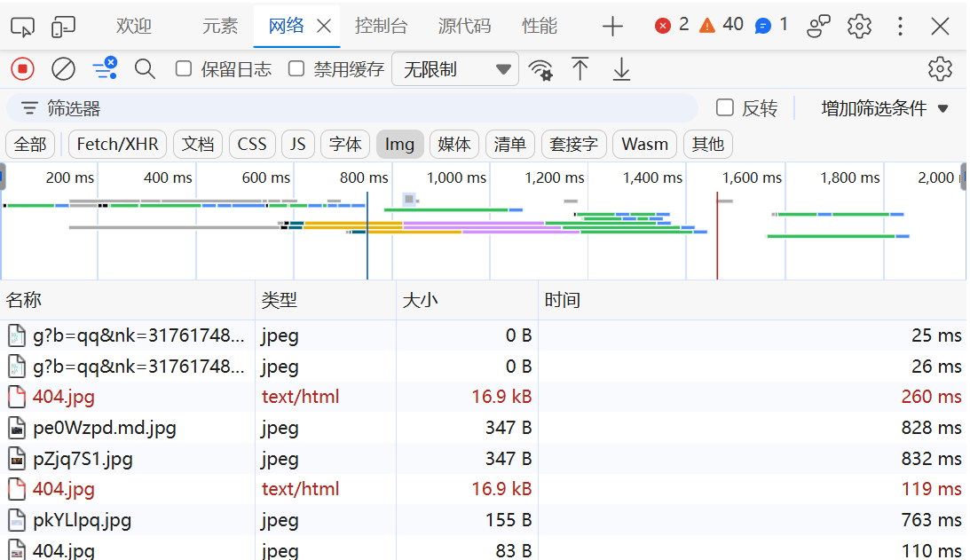Activate the inspect element picker icon
The height and width of the screenshot is (560, 970).
pos(22,26)
